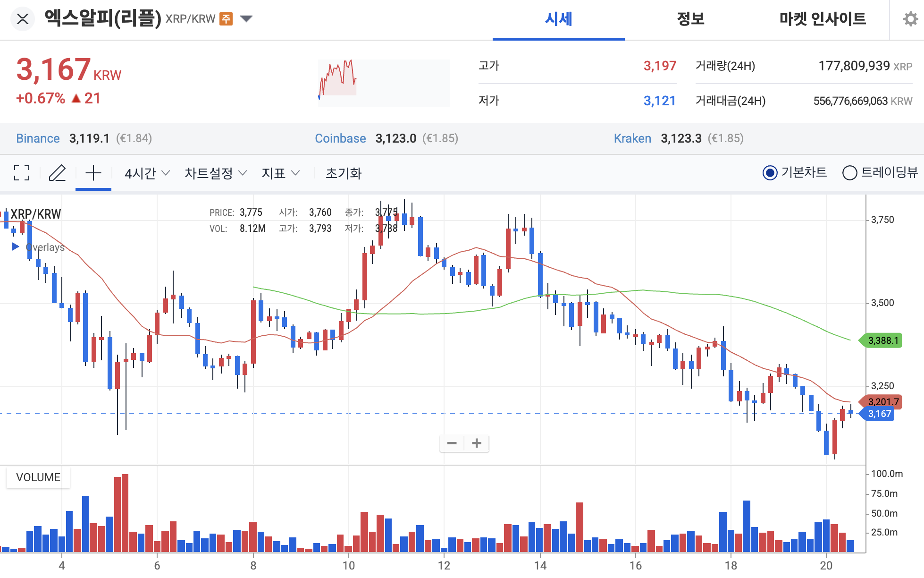Click the Coinbase price 3,123.0
Viewport: 924px width, 578px height.
coord(395,138)
